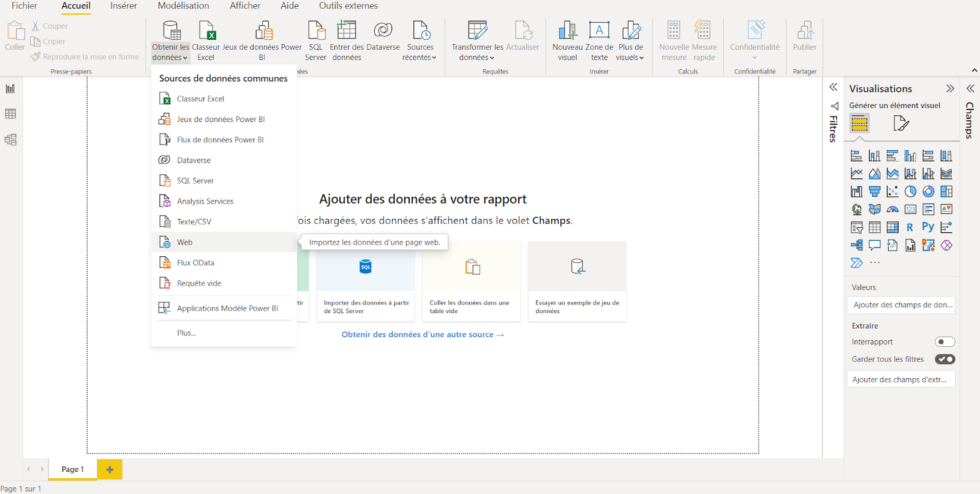Click the Reproduire la mise en forme tool
Screen dimensions: 980x494
pos(85,57)
